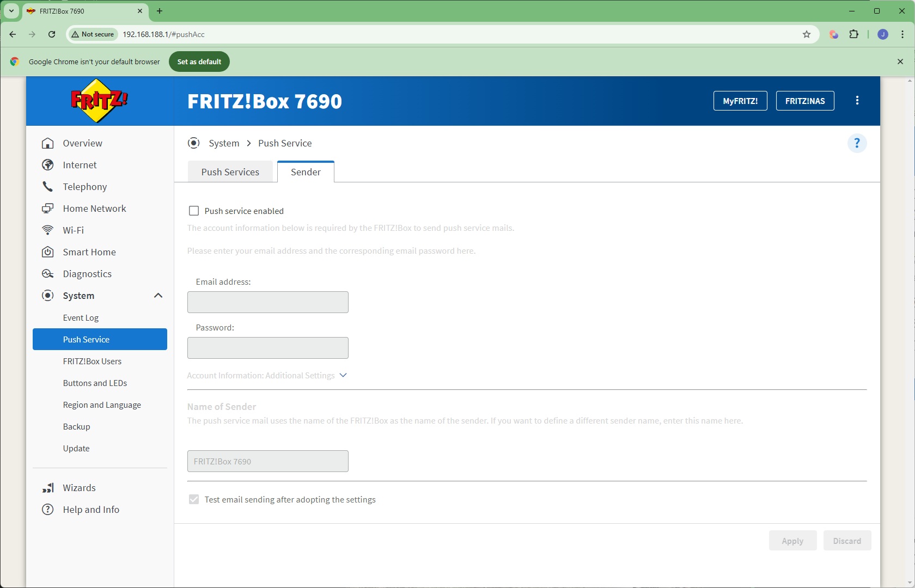Collapse the System menu chevron
This screenshot has height=588, width=915.
[x=158, y=296]
